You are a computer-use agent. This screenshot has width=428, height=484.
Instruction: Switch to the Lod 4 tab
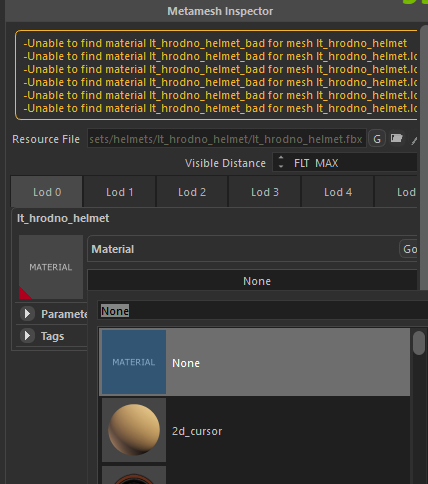(338, 192)
